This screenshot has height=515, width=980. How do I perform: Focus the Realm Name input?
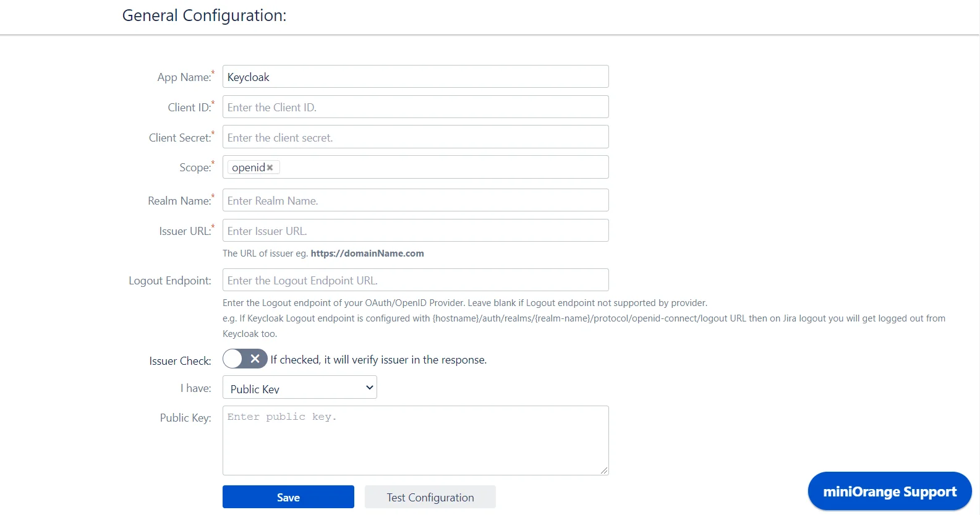(x=415, y=200)
